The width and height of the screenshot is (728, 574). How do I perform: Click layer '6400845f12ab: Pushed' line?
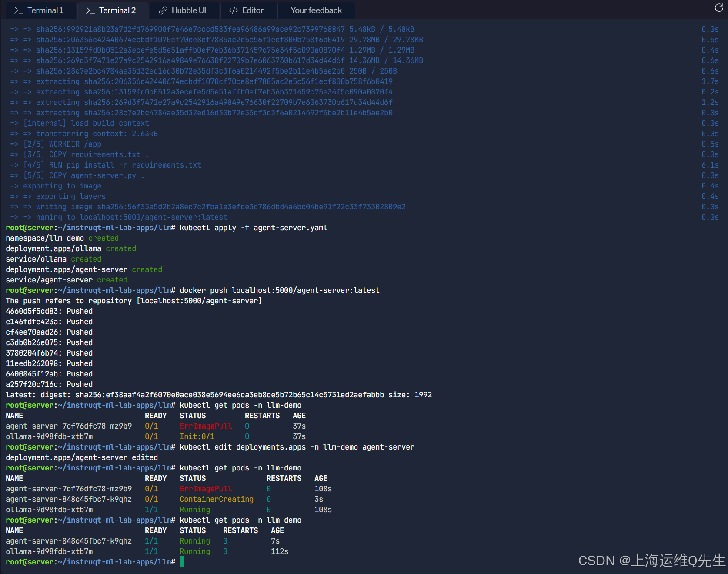pyautogui.click(x=49, y=374)
